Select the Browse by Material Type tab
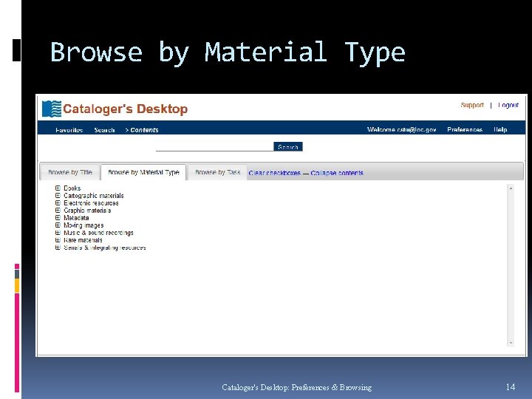 coord(143,172)
